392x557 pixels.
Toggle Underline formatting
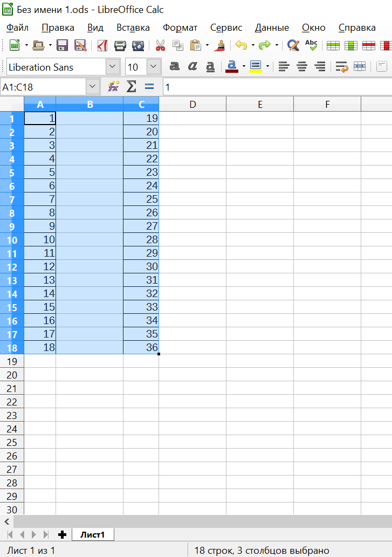[210, 66]
